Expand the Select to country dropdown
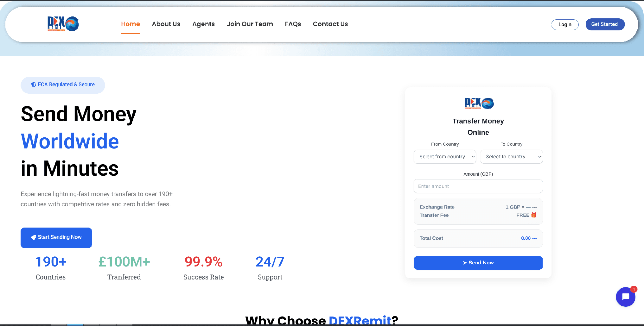The height and width of the screenshot is (326, 644). tap(511, 157)
